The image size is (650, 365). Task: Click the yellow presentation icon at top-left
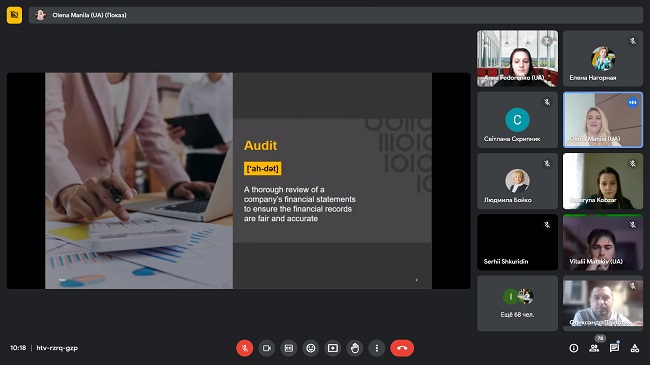(x=15, y=15)
